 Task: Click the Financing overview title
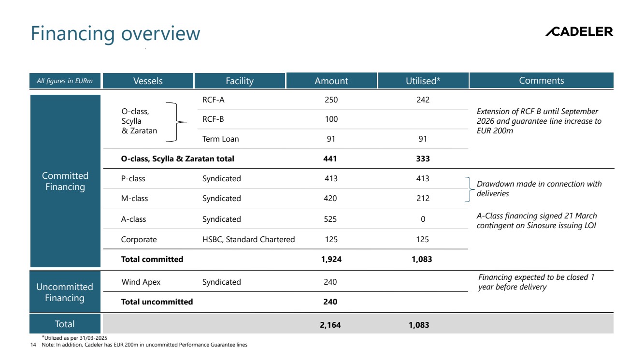pos(115,34)
